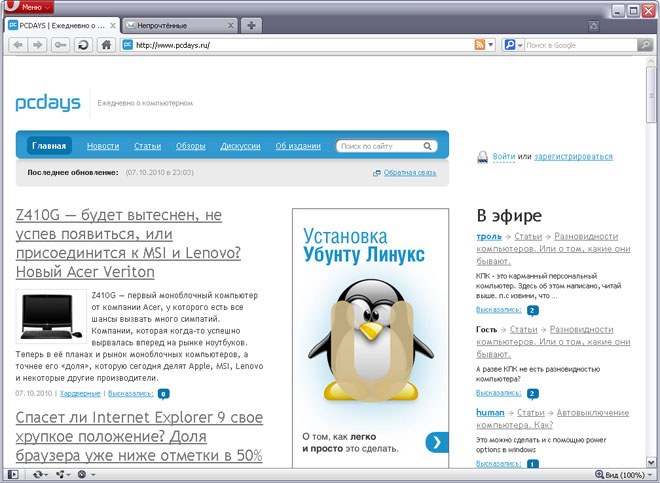
Task: Go to the Home page icon
Action: (x=106, y=45)
